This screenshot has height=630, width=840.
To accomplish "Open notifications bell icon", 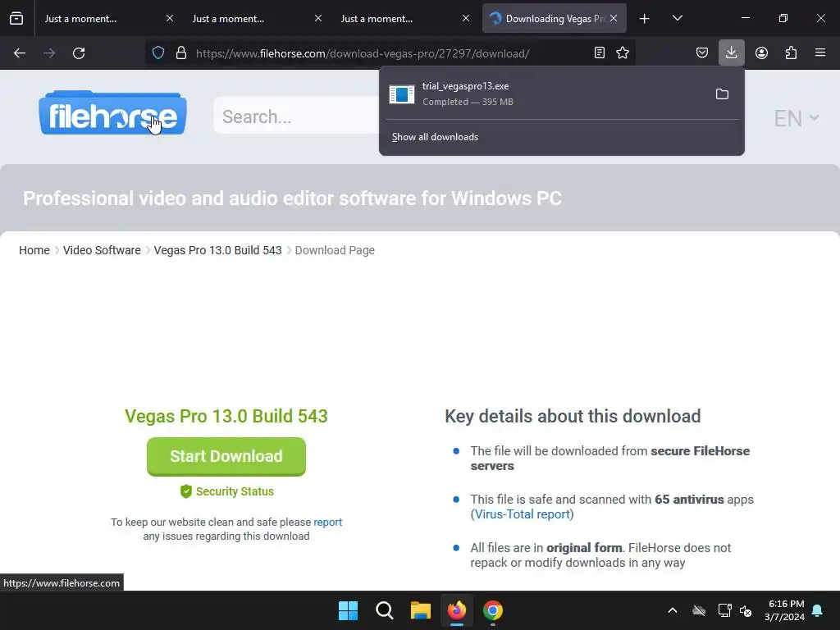I will (x=818, y=610).
